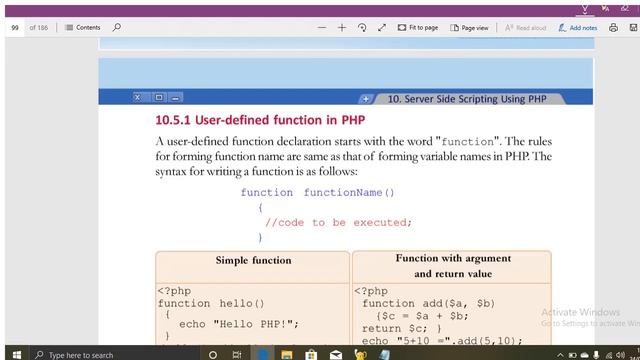Screen dimensions: 640x360
Task: Open the network Wi-Fi tray icon
Action: 609,355
